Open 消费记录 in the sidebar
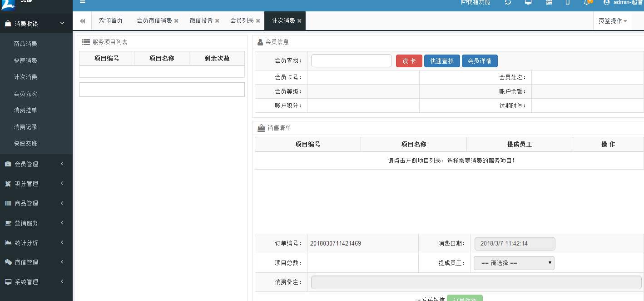Screen dimensions: 644x301 click(25, 127)
